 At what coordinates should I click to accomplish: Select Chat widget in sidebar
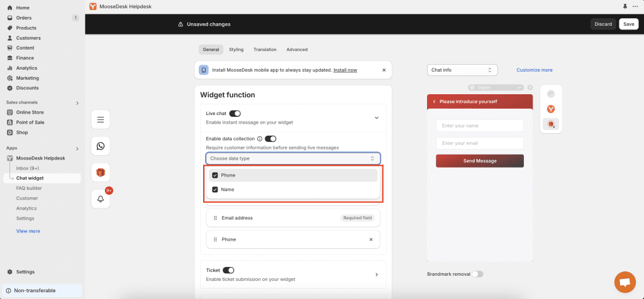pyautogui.click(x=42, y=178)
